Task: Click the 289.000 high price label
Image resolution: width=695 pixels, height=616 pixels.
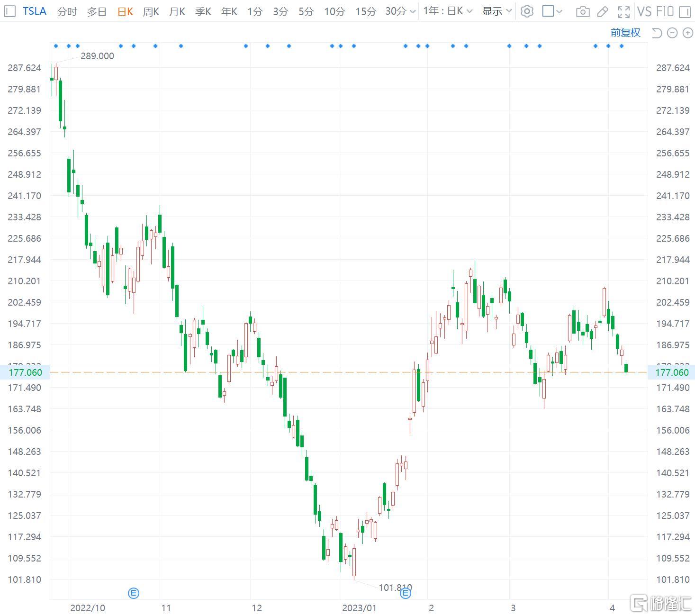Action: pyautogui.click(x=97, y=56)
